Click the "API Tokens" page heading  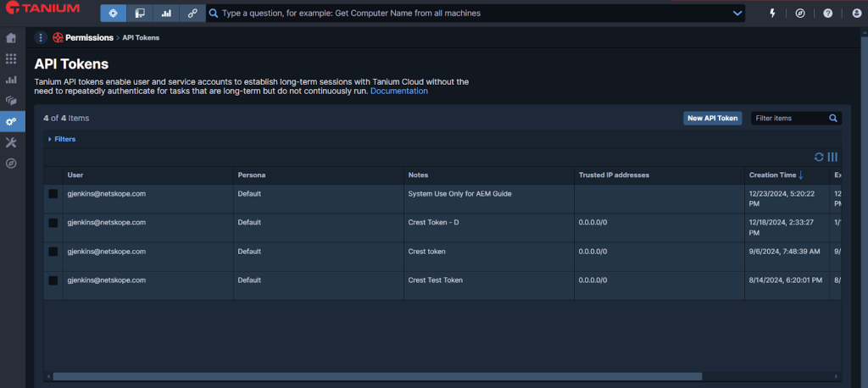[71, 64]
